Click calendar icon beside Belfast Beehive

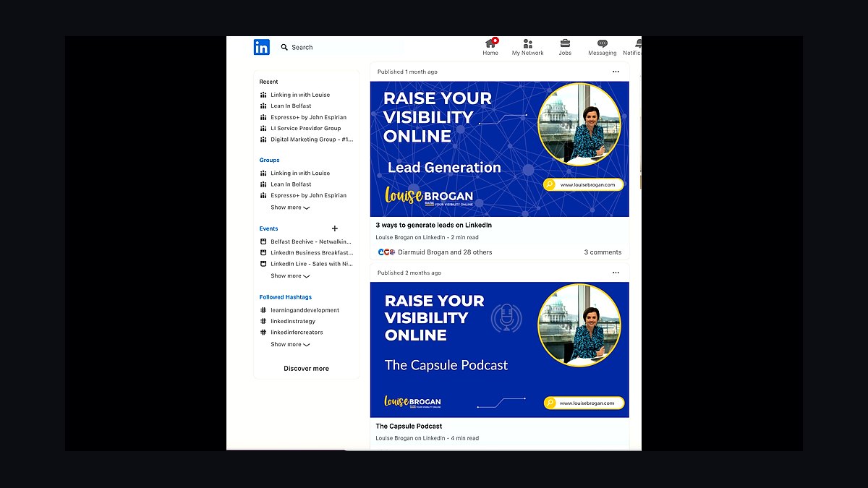pyautogui.click(x=263, y=241)
